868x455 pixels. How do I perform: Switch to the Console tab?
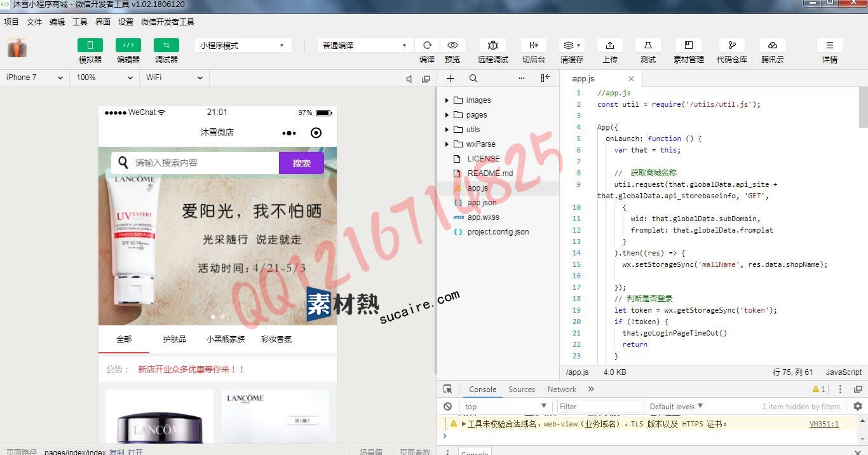pyautogui.click(x=483, y=390)
